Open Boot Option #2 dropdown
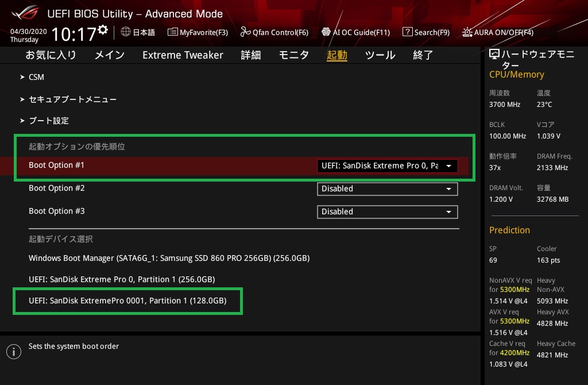588x385 pixels. tap(387, 188)
